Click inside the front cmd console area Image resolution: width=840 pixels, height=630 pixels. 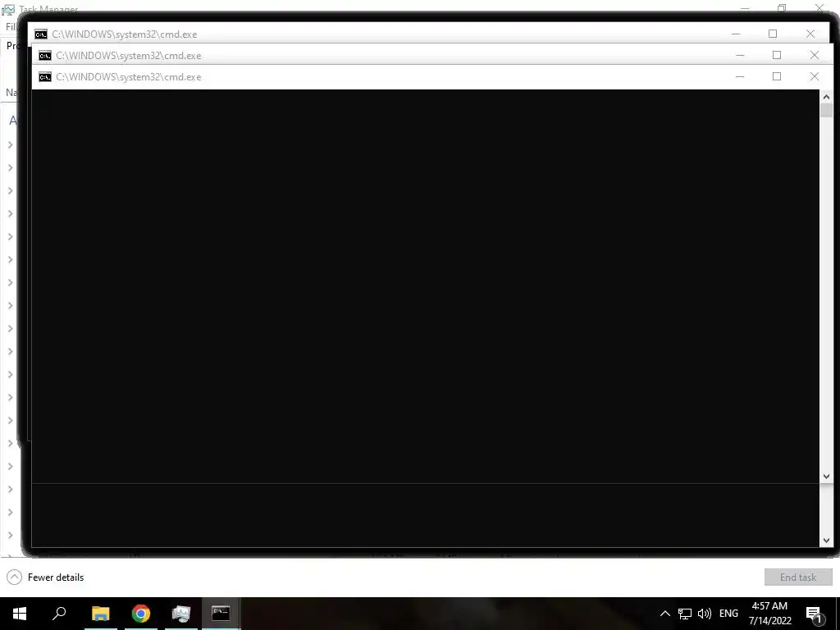click(426, 286)
